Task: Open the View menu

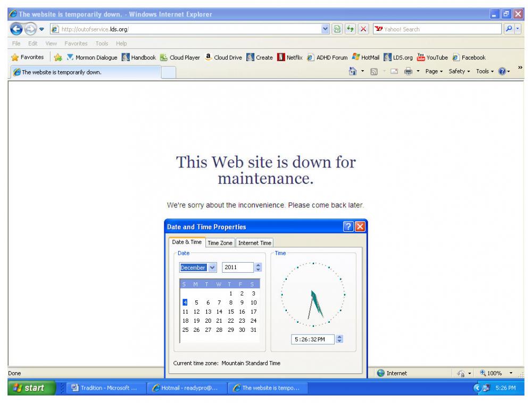Action: click(x=51, y=44)
